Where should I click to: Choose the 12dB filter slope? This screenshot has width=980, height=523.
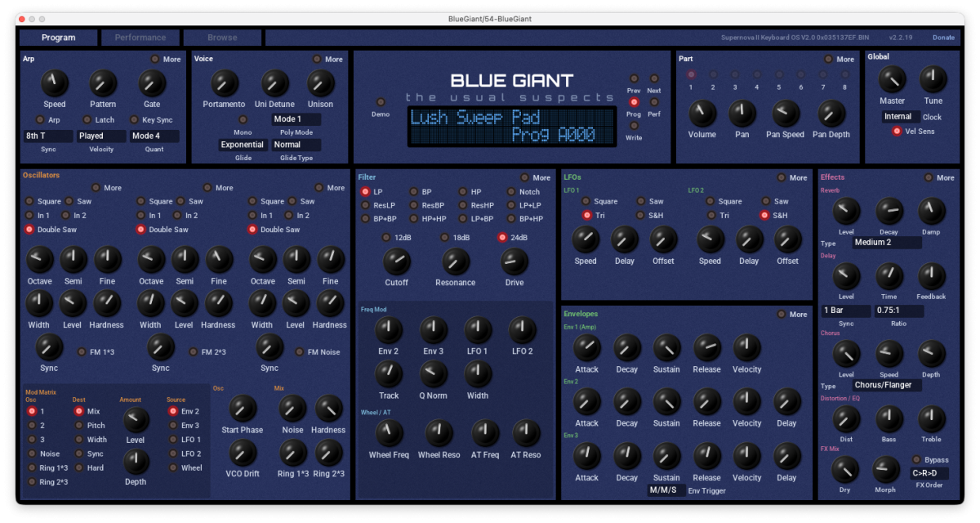pyautogui.click(x=385, y=238)
